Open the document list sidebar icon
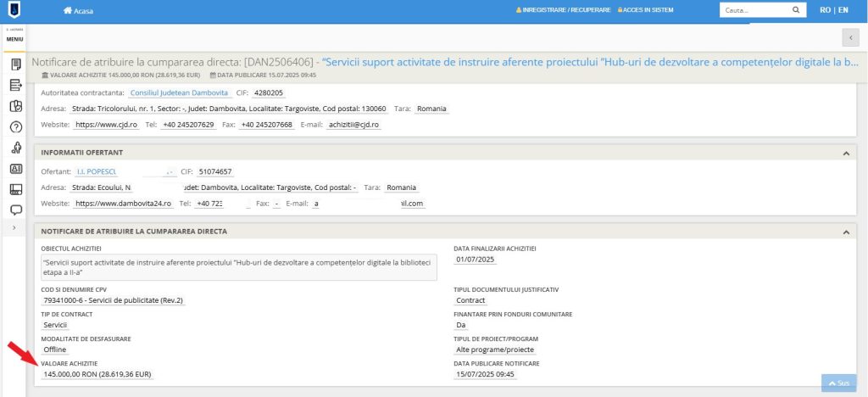 click(15, 64)
